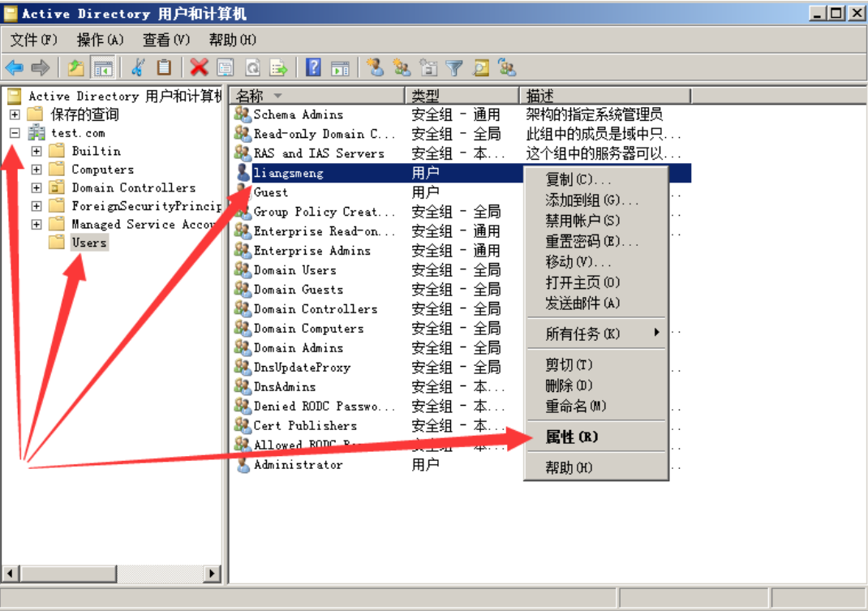The width and height of the screenshot is (868, 611).
Task: Click the funnel filter options icon
Action: (454, 68)
